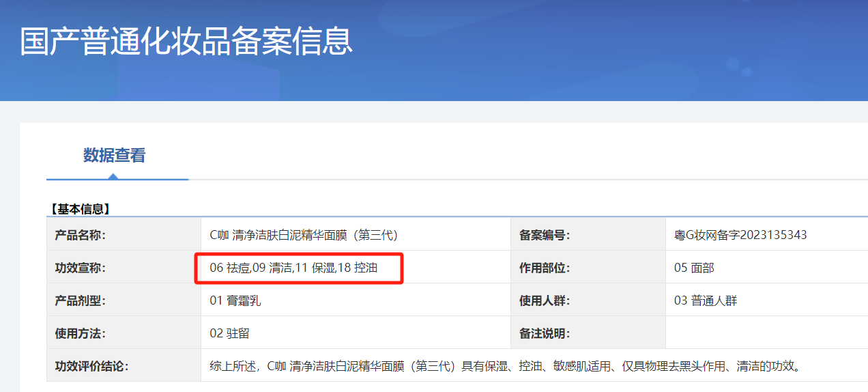The image size is (868, 392).
Task: Click the 数据查看 tab
Action: (114, 156)
